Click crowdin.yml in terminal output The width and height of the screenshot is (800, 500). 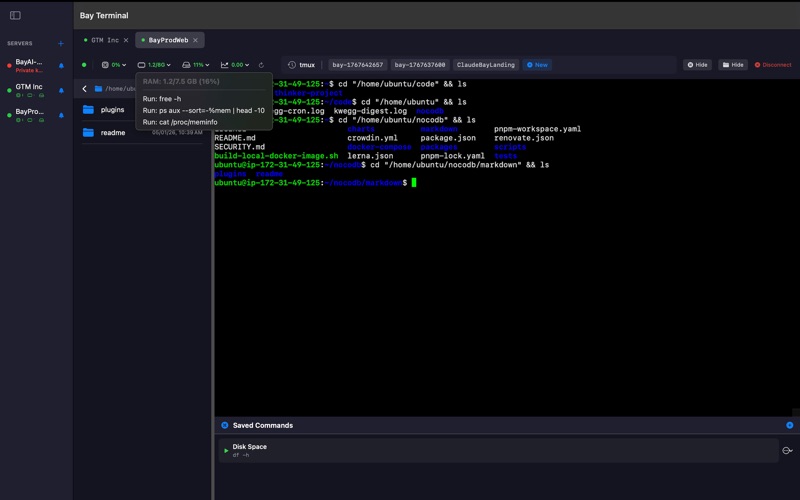372,138
